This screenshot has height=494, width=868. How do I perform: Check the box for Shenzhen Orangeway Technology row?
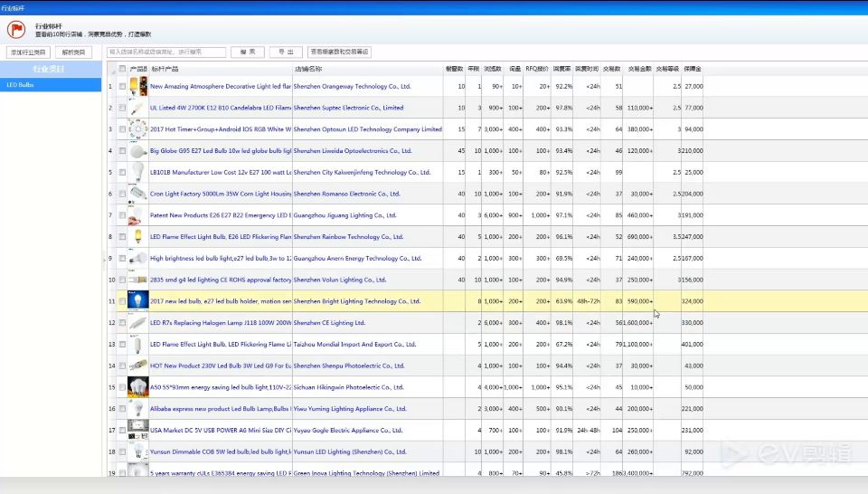coord(122,86)
